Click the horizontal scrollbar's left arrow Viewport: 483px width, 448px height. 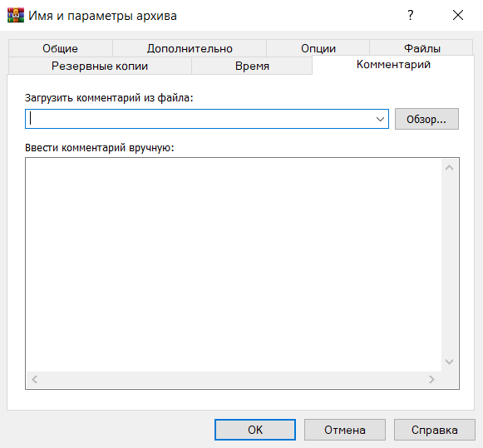tap(35, 379)
